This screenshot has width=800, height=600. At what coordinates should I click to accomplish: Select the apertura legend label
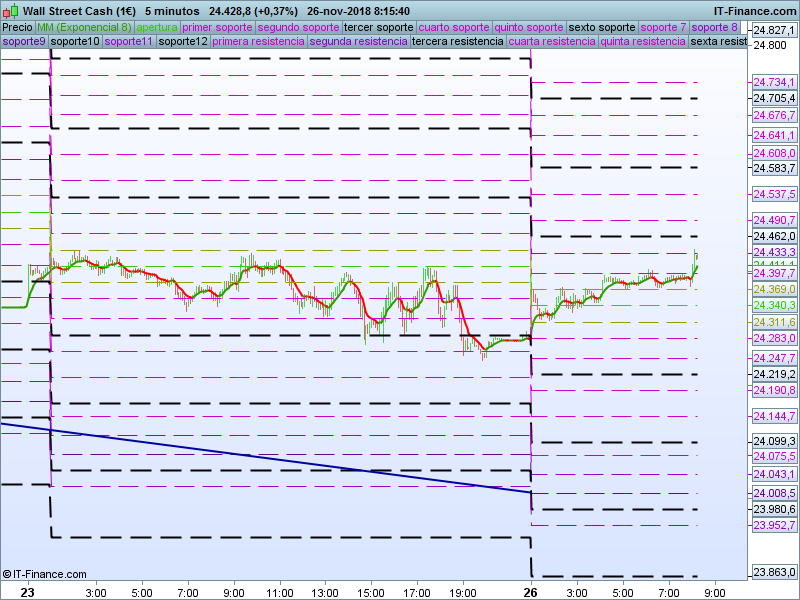click(156, 27)
